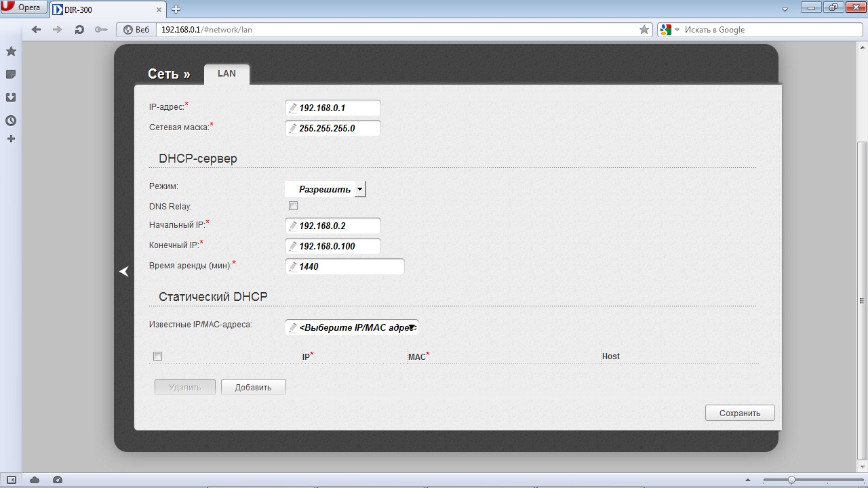Click the DHCP-сервер heading
This screenshot has height=488, width=868.
click(198, 159)
